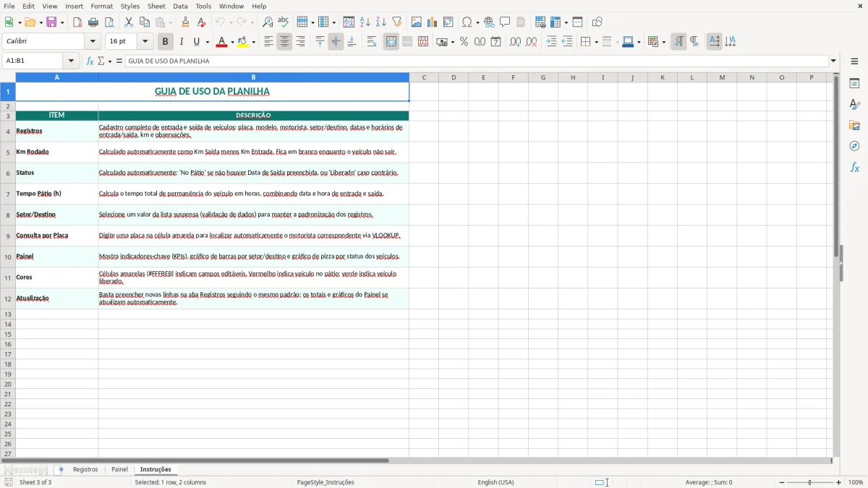
Task: Open the Styles menu
Action: point(130,6)
